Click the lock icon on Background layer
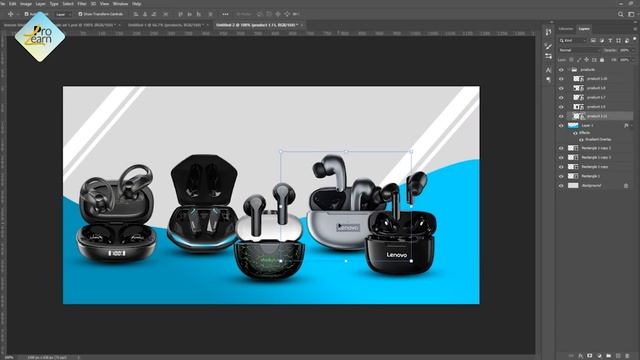The image size is (640, 360). (x=626, y=186)
